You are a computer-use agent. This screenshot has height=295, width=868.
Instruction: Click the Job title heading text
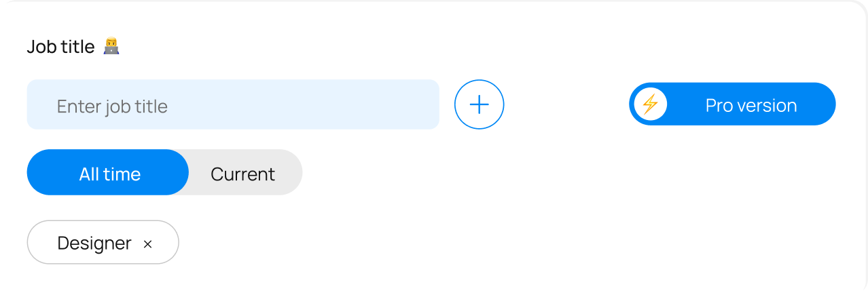[x=61, y=47]
